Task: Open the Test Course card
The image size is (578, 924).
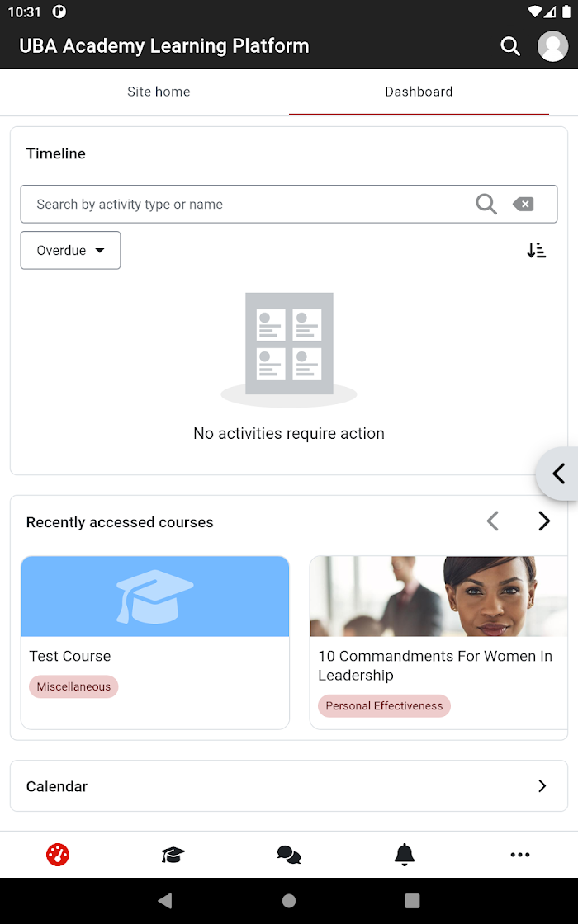Action: (x=155, y=643)
